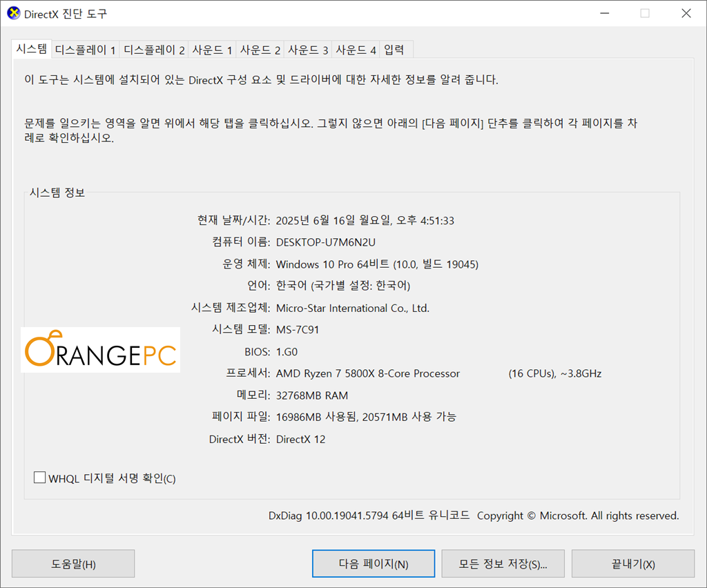Click the 페이지 파일: label
Screen dimensions: 707x588
[x=241, y=417]
